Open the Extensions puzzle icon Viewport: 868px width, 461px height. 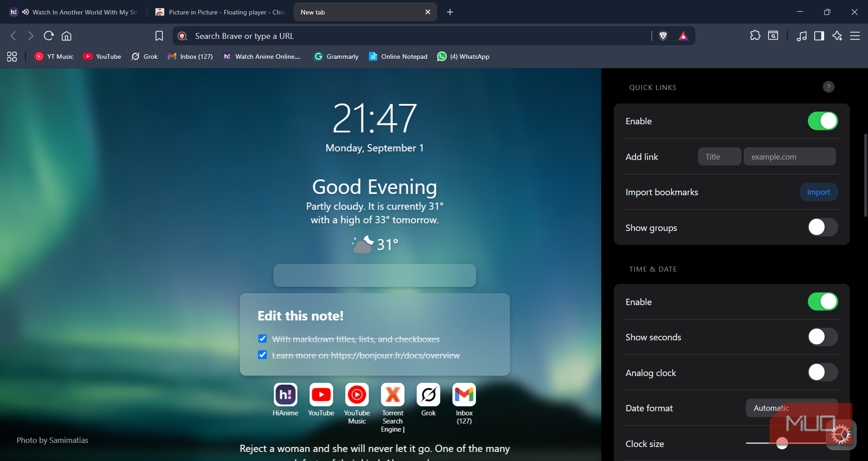coord(755,36)
